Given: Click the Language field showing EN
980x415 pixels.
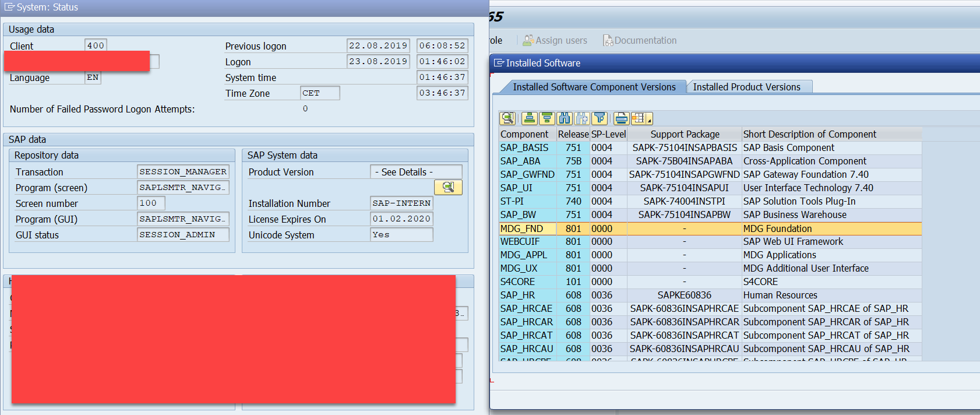Looking at the screenshot, I should point(93,78).
